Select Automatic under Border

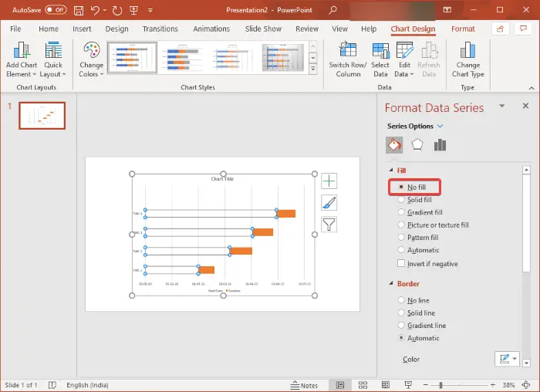pos(418,338)
